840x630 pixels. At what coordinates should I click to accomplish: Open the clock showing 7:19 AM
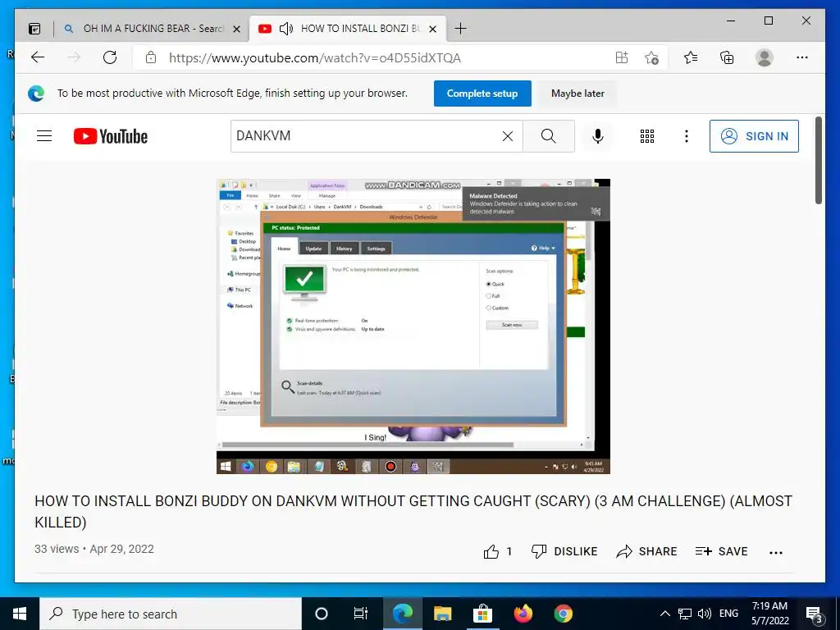pos(769,614)
